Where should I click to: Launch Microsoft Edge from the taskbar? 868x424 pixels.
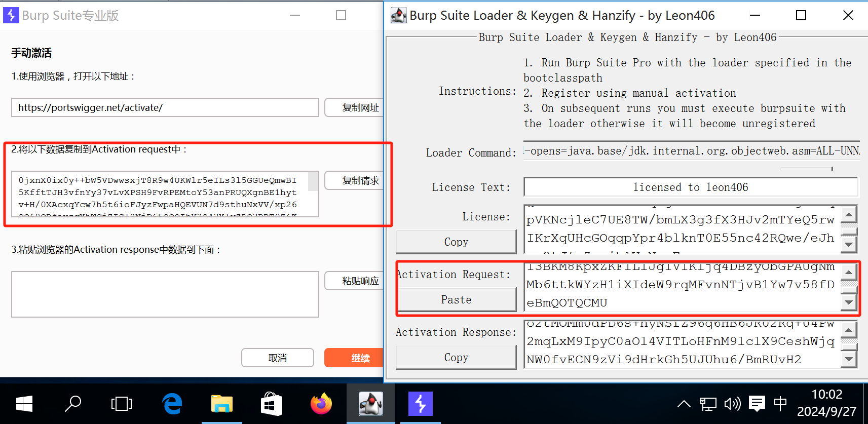click(x=172, y=404)
